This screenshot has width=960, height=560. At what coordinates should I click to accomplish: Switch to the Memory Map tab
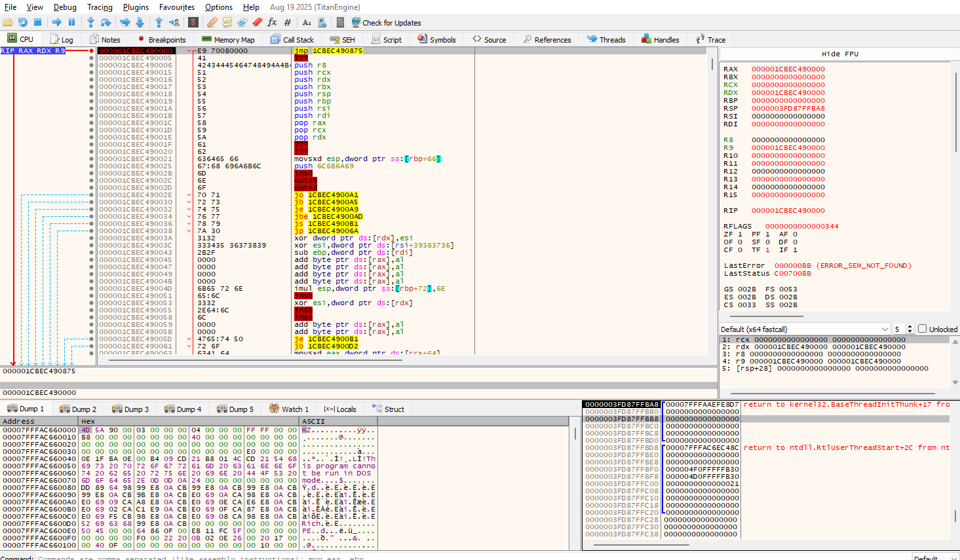tap(228, 39)
